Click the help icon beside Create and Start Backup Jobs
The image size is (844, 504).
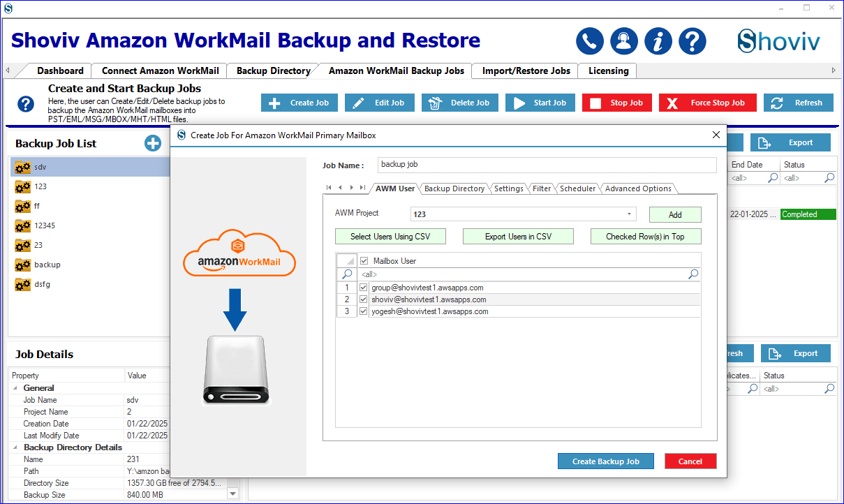26,105
